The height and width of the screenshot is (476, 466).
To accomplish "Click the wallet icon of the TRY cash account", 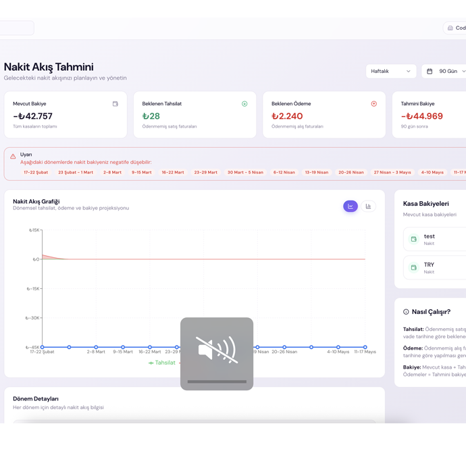I will pyautogui.click(x=414, y=267).
